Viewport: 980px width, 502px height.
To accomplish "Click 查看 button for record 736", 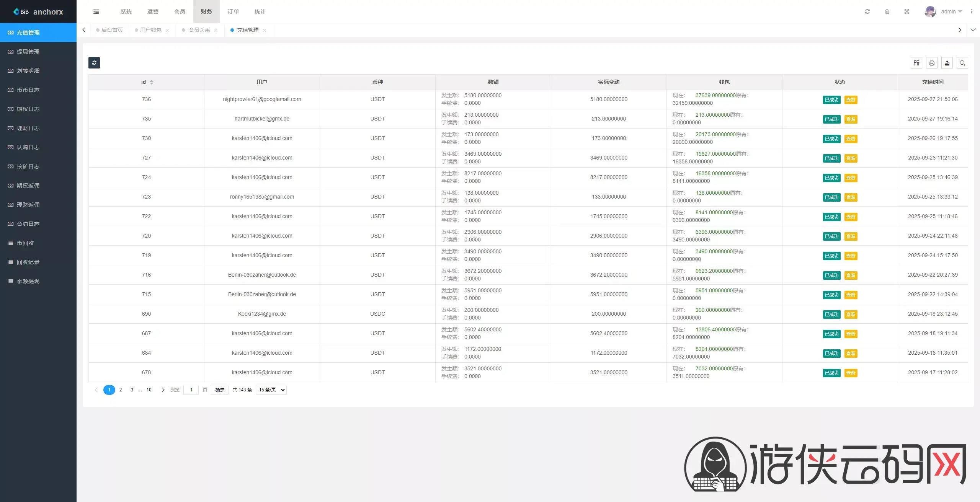I will pyautogui.click(x=851, y=100).
